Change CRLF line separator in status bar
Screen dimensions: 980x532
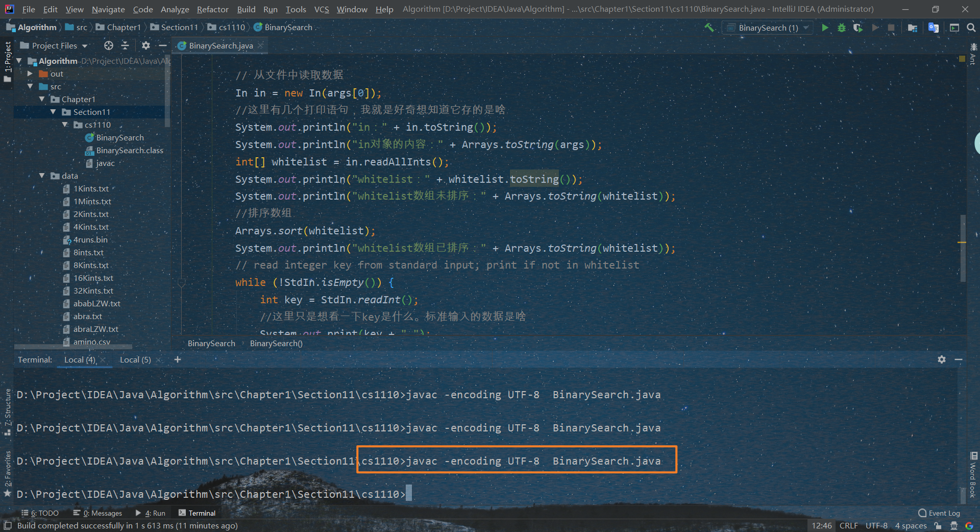tap(848, 525)
